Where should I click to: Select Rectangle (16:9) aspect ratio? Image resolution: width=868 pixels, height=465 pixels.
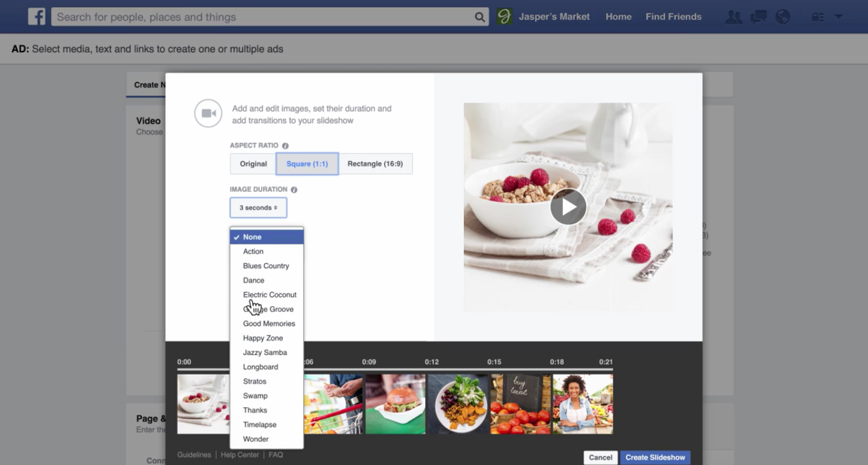click(x=375, y=164)
